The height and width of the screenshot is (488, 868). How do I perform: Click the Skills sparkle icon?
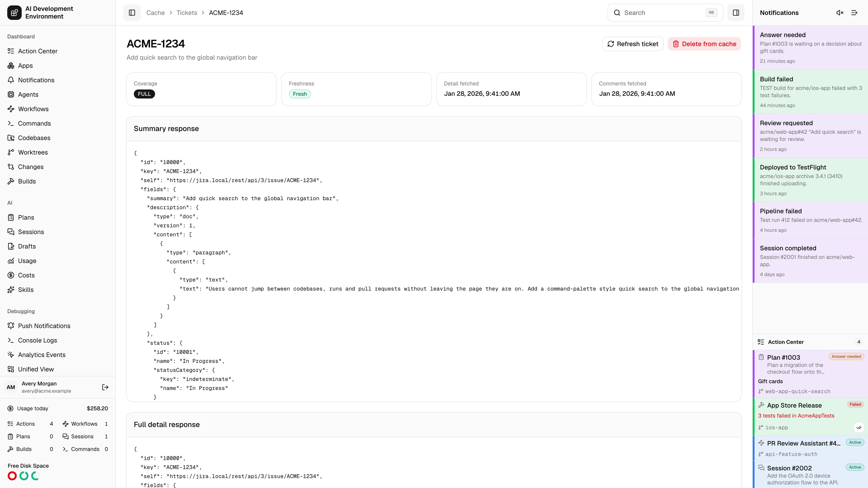click(11, 290)
